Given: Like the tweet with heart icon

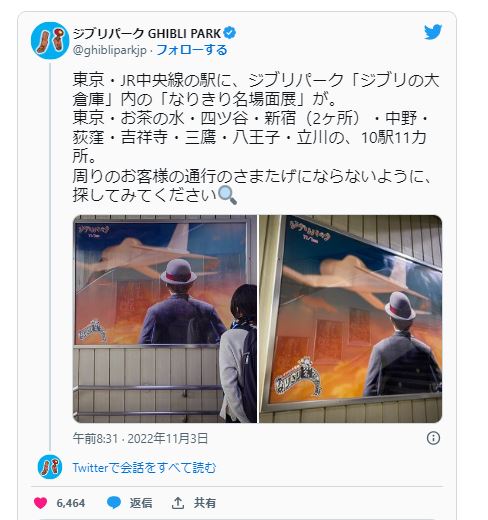Looking at the screenshot, I should (x=41, y=503).
